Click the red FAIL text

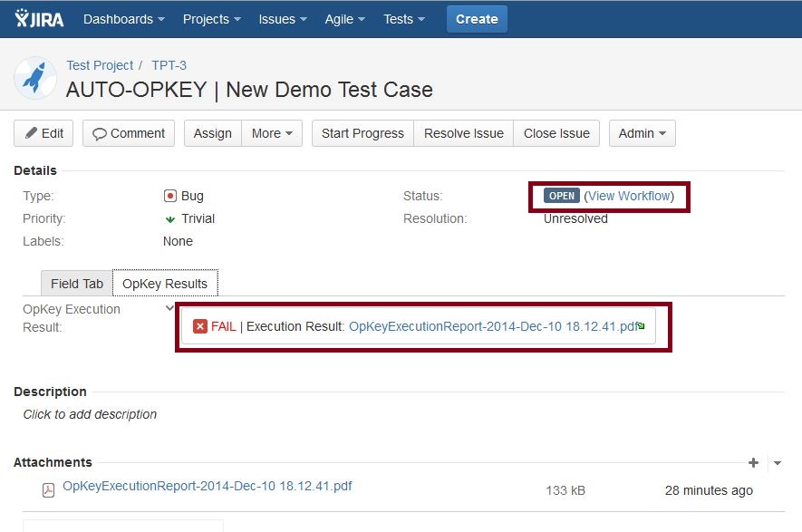(224, 326)
